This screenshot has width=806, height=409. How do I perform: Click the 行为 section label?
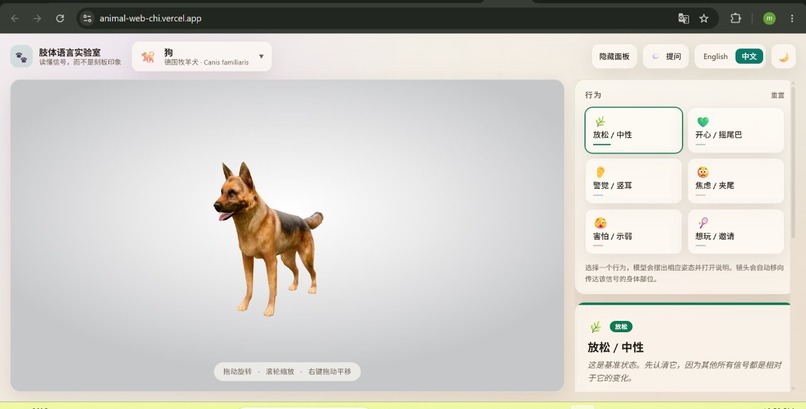point(593,95)
